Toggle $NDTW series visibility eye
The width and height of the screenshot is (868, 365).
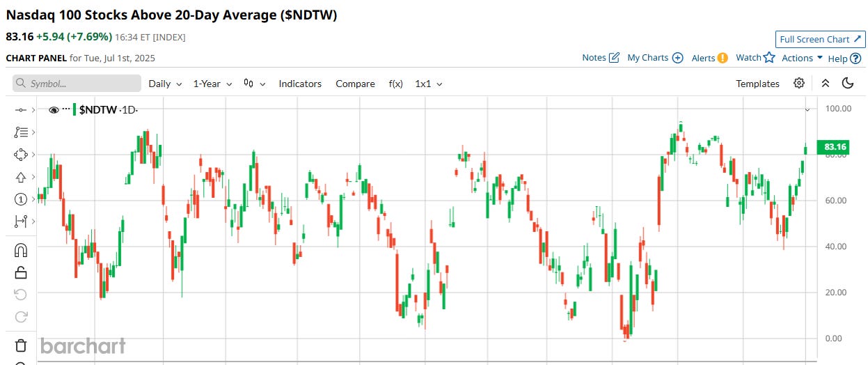click(54, 110)
